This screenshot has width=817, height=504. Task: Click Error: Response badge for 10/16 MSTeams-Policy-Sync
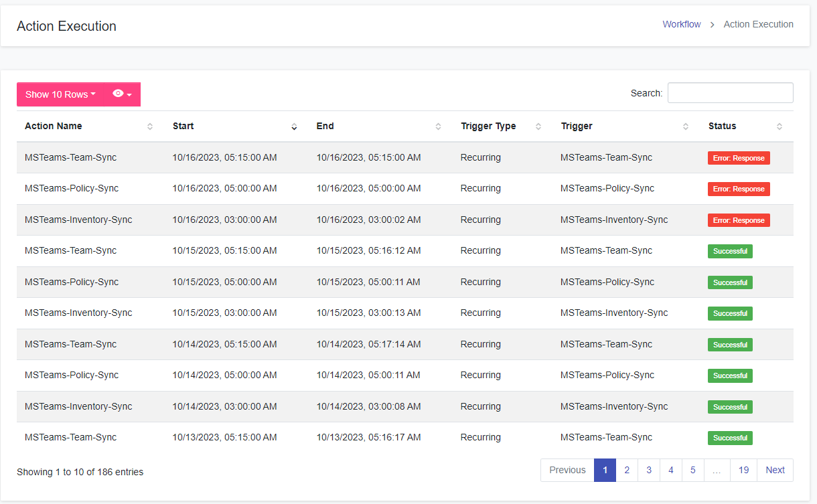click(739, 189)
